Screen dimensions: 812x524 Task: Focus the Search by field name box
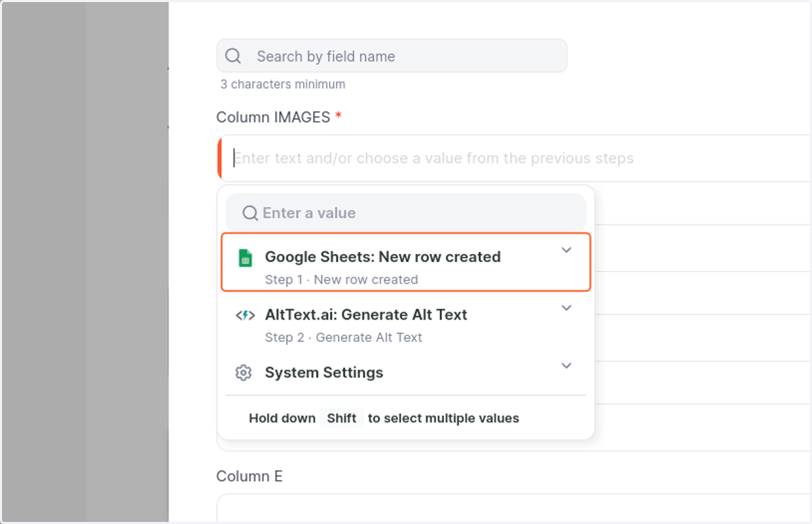392,56
